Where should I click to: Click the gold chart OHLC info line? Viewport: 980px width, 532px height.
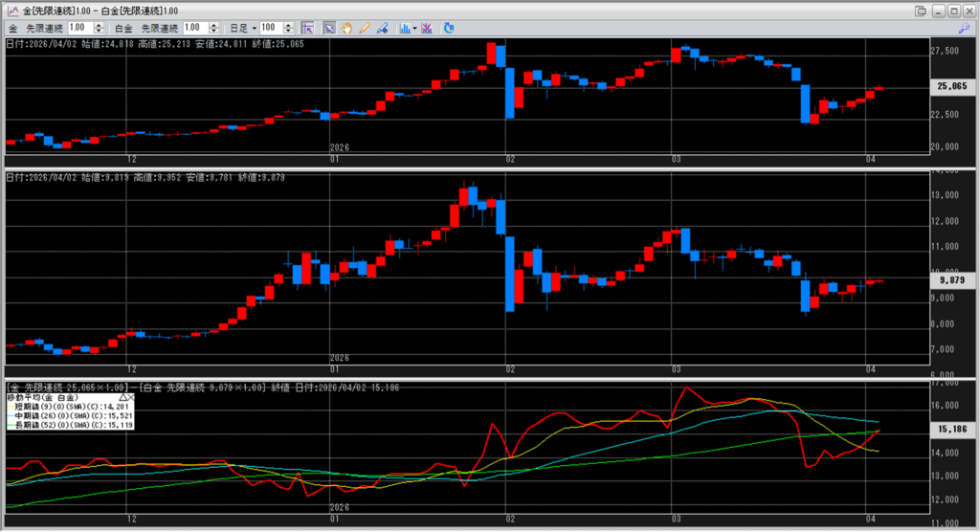[x=155, y=44]
